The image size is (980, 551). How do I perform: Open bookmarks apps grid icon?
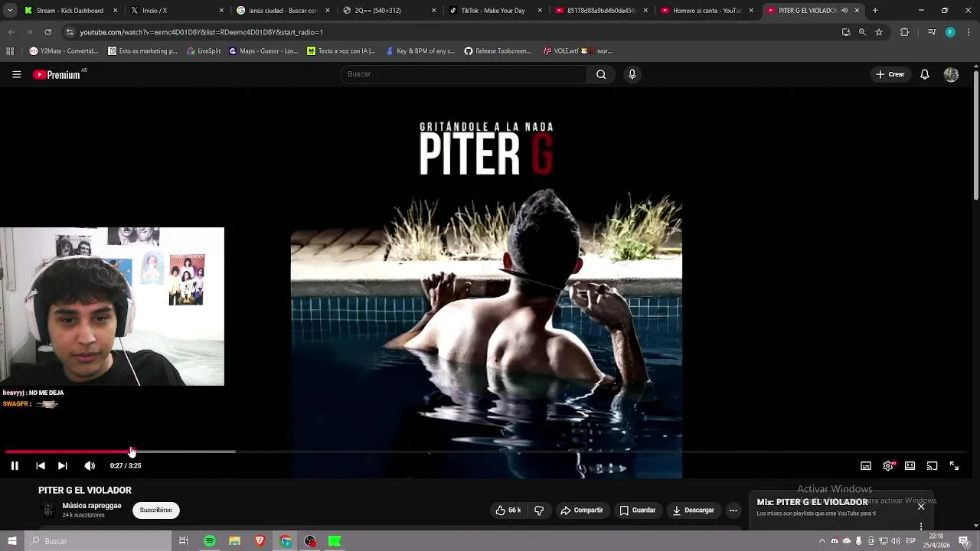click(x=10, y=51)
